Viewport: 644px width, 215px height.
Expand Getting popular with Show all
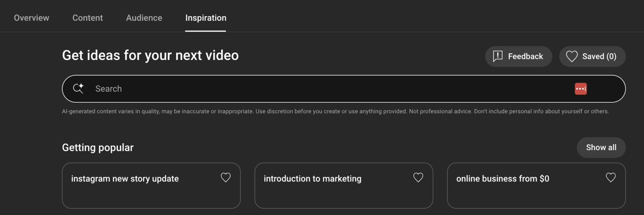coord(601,147)
